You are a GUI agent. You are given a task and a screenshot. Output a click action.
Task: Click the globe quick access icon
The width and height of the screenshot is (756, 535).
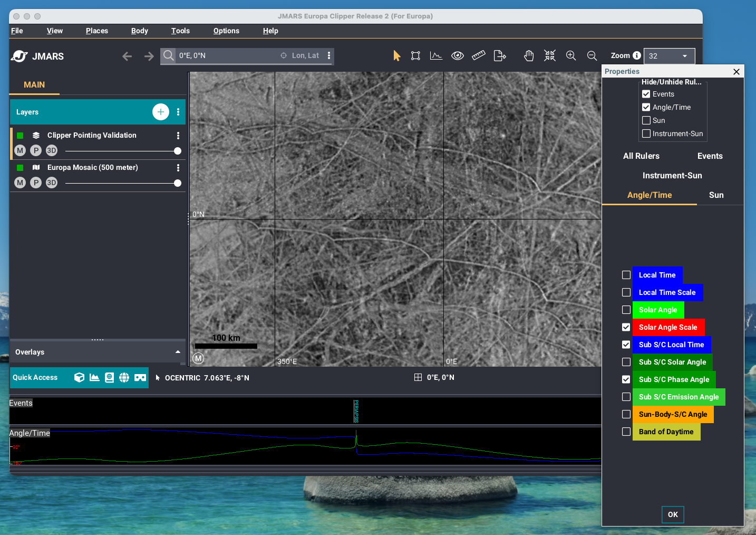[x=124, y=377]
